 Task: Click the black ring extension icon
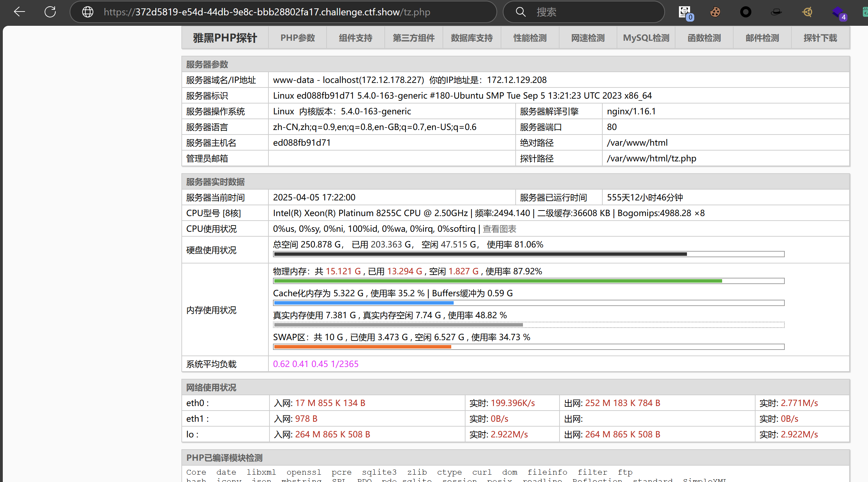(745, 12)
